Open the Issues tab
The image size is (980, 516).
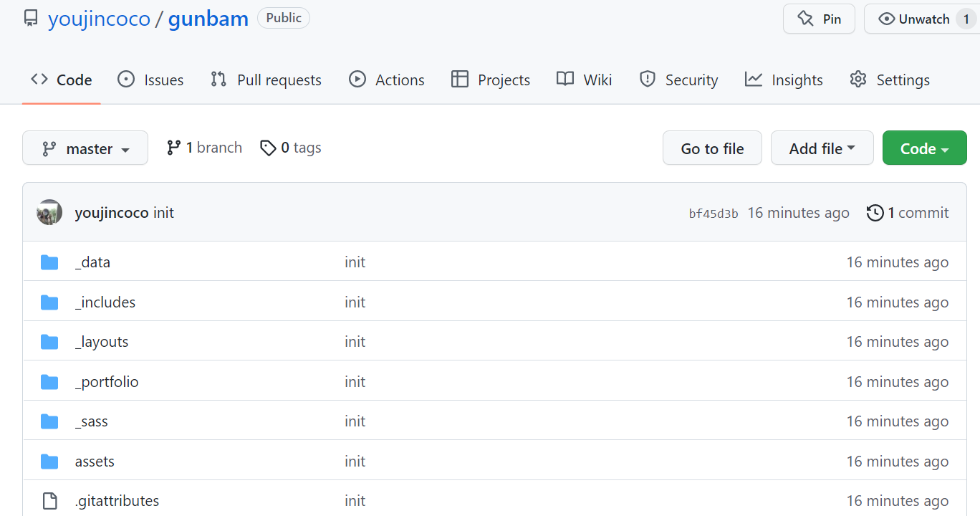[150, 80]
